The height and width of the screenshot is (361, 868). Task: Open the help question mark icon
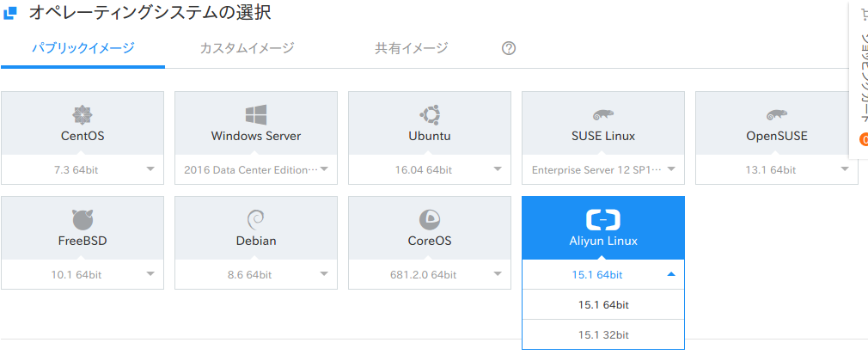pyautogui.click(x=509, y=49)
